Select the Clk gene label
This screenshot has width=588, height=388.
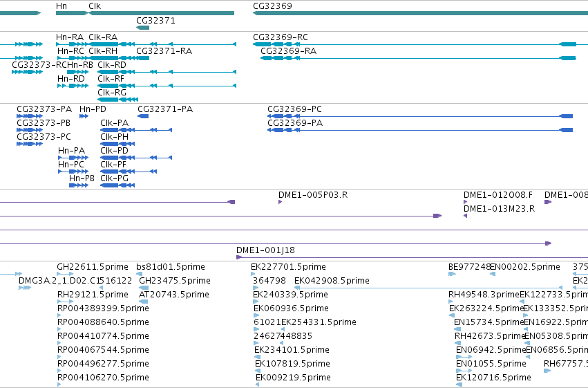(x=95, y=6)
